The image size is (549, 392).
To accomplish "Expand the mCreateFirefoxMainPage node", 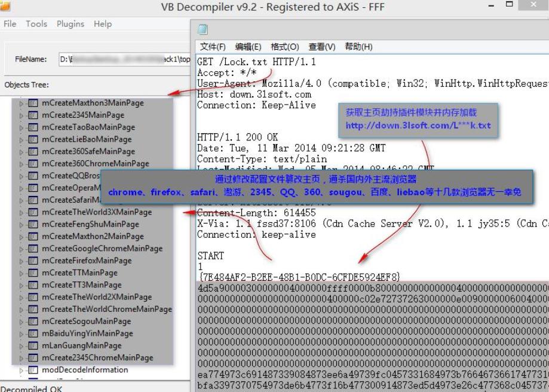I will (x=22, y=261).
